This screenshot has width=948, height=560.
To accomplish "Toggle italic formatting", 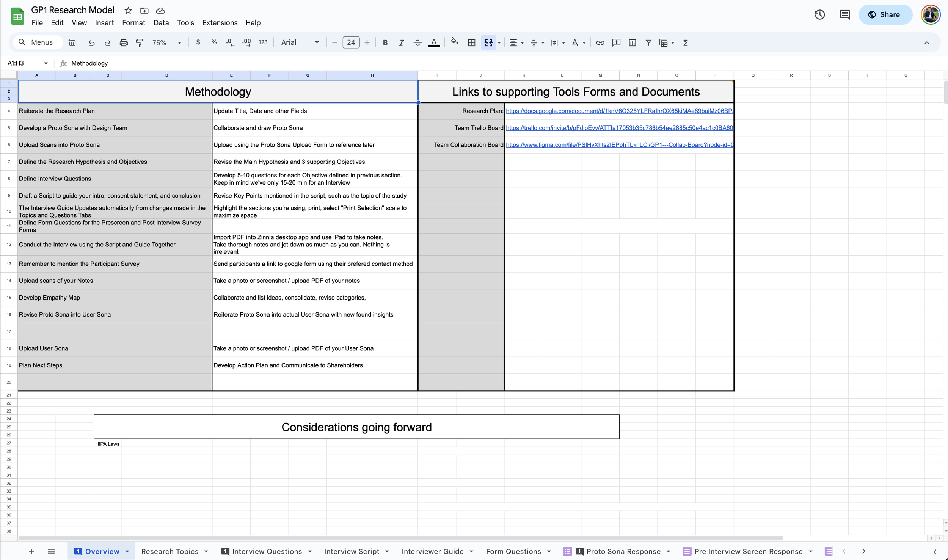I will click(401, 42).
